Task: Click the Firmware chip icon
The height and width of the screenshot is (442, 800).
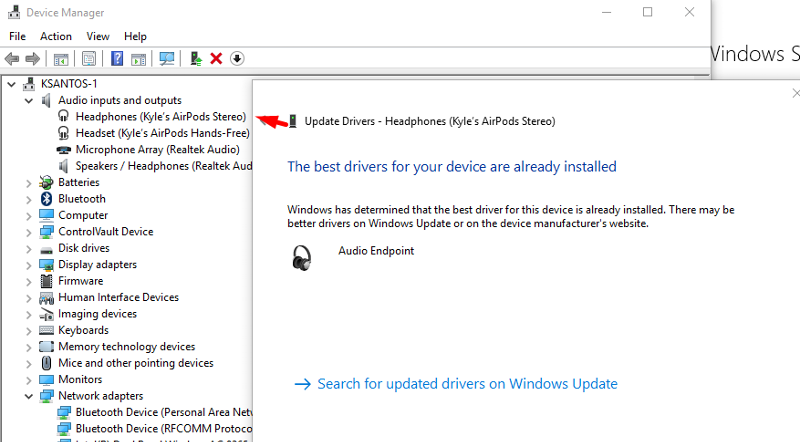Action: [x=46, y=281]
